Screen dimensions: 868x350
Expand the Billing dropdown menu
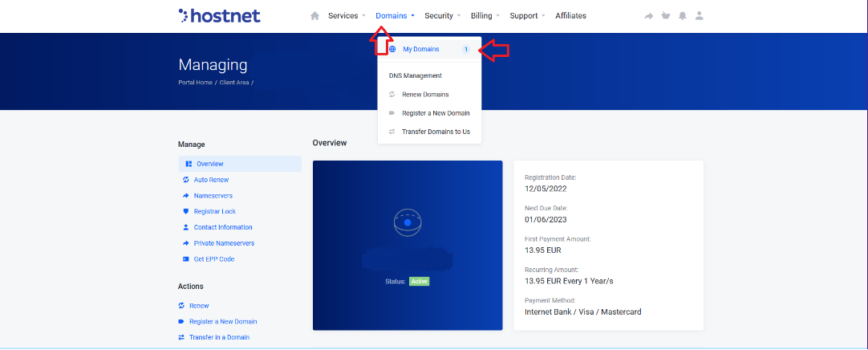485,16
